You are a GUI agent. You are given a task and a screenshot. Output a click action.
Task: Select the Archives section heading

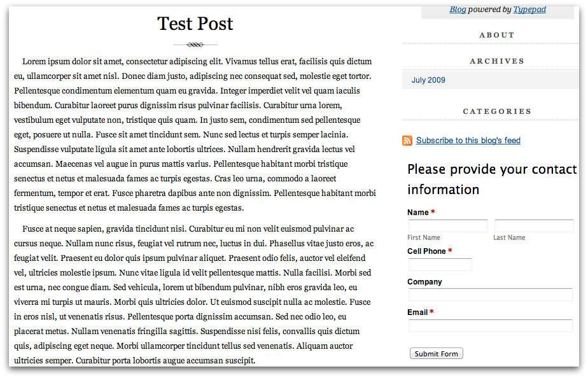[x=497, y=61]
